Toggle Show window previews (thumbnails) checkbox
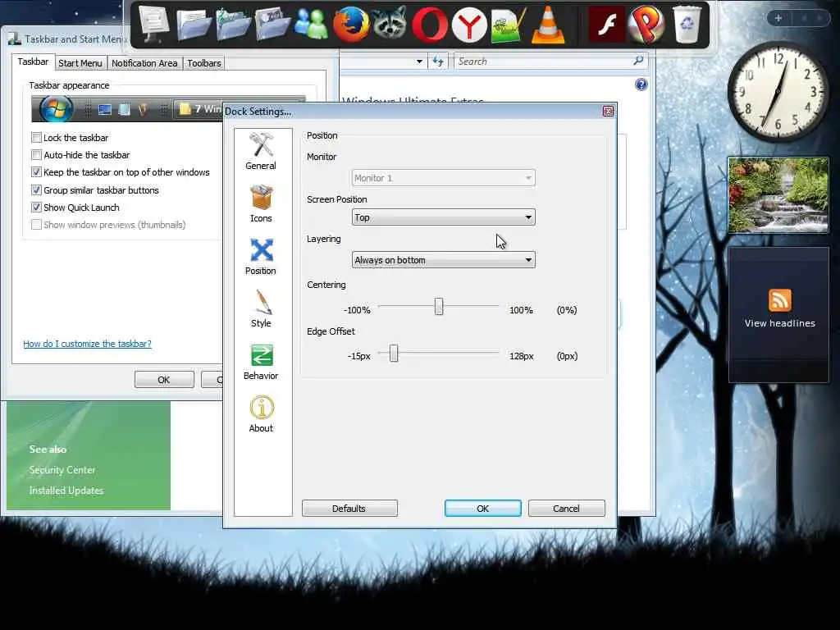The height and width of the screenshot is (630, 840). pos(36,225)
